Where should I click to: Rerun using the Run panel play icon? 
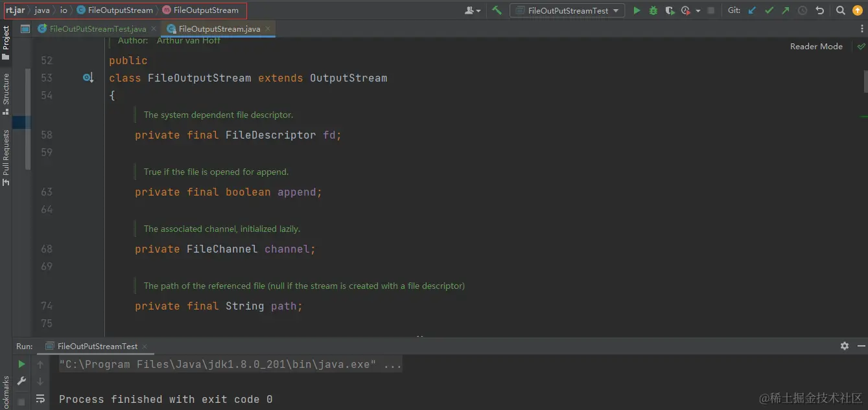(x=21, y=364)
